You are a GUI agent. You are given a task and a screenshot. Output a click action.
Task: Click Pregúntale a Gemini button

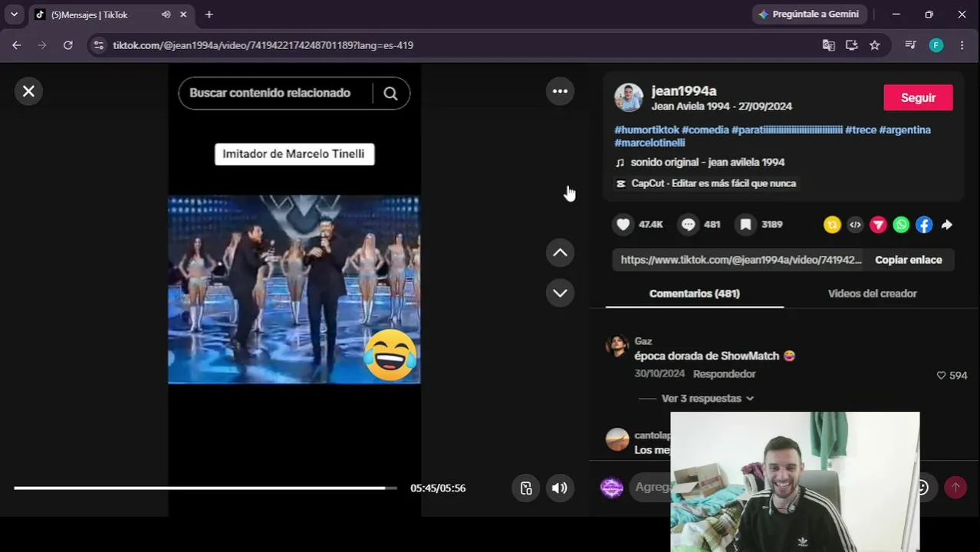click(x=809, y=15)
